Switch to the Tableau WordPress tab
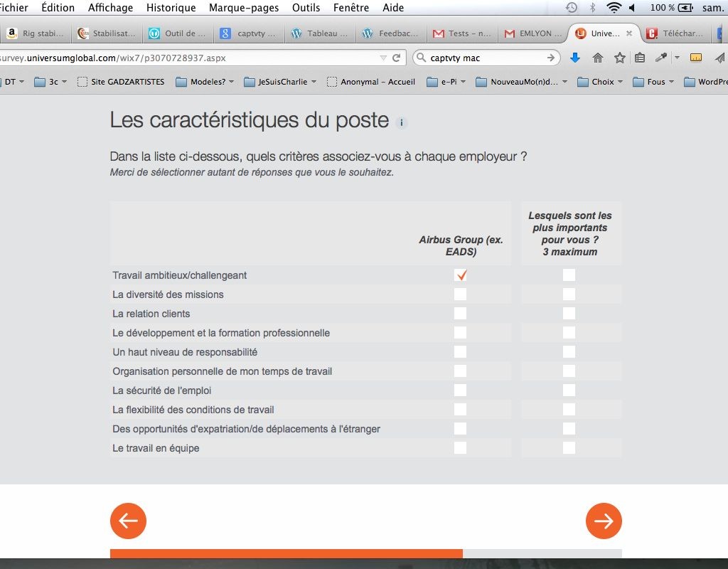The image size is (728, 569). [x=320, y=33]
